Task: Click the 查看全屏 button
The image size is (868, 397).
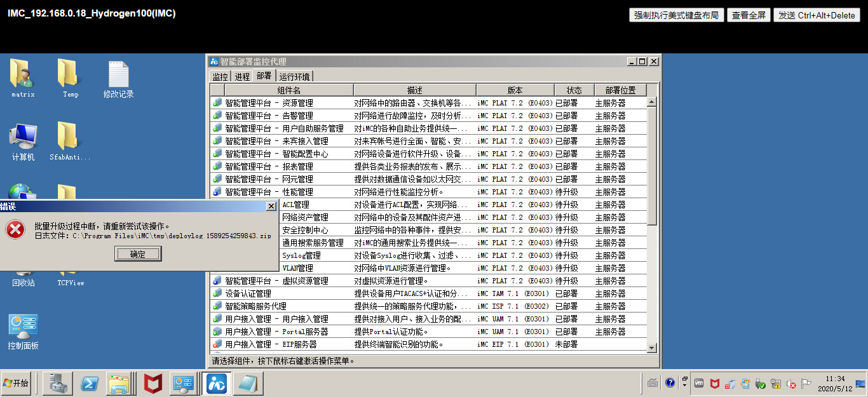Action: click(x=749, y=15)
